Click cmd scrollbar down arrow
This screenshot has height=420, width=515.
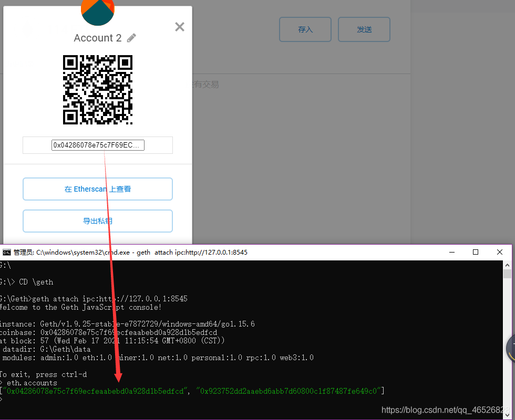[508, 415]
